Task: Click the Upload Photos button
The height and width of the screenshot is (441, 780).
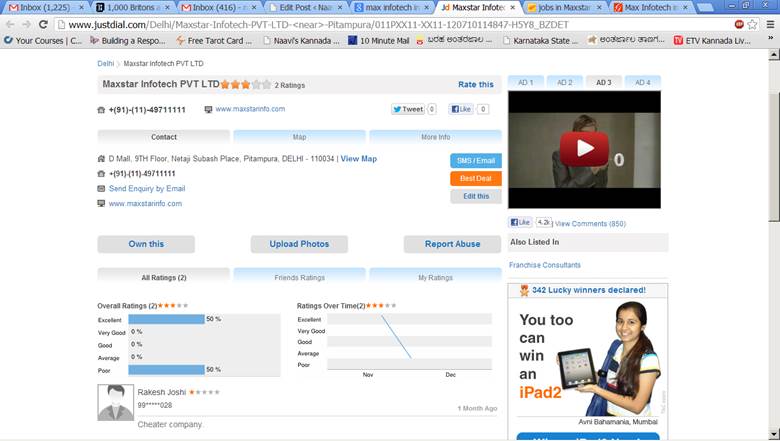Action: [299, 244]
